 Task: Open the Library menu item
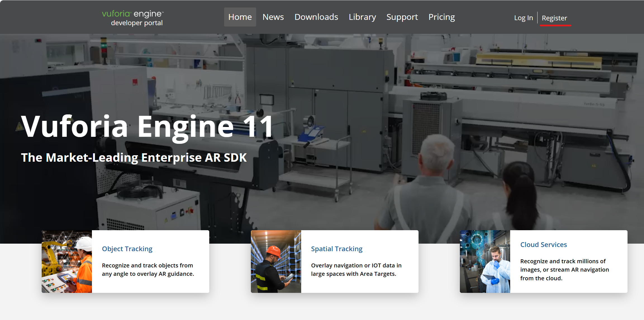pos(362,17)
